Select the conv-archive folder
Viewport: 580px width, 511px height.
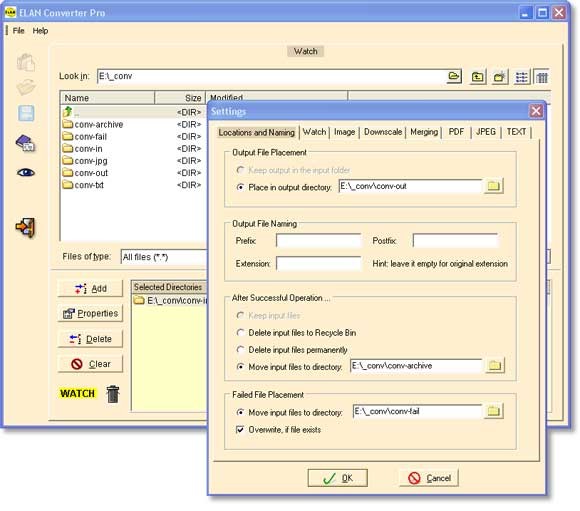(x=93, y=124)
